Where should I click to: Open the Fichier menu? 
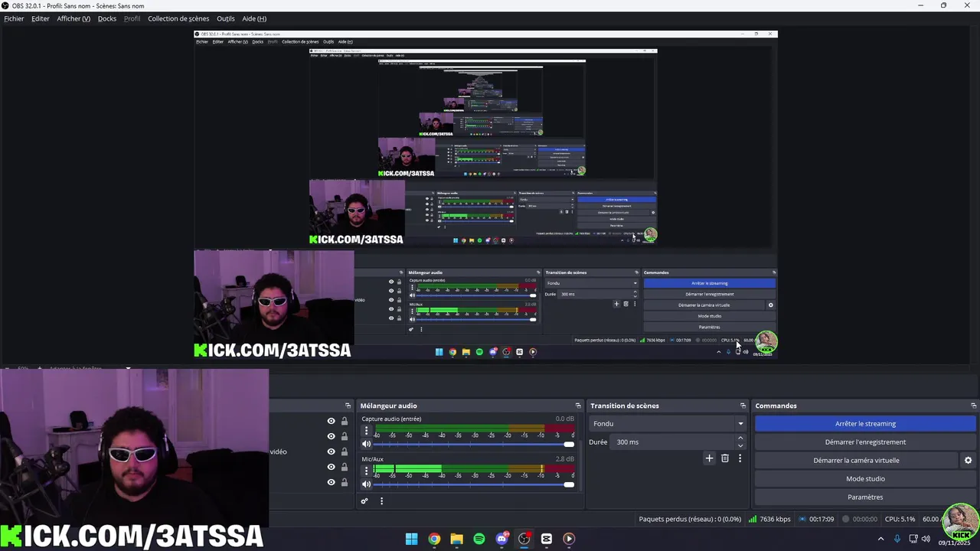(x=14, y=18)
